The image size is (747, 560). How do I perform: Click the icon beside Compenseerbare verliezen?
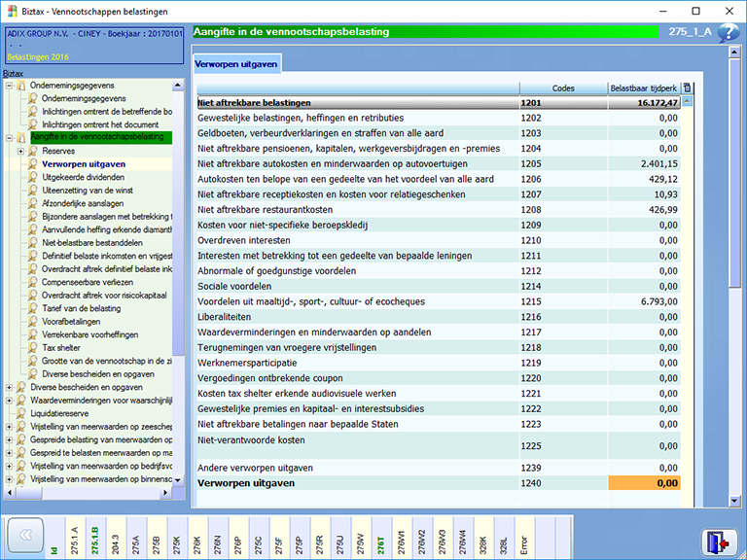pos(33,282)
